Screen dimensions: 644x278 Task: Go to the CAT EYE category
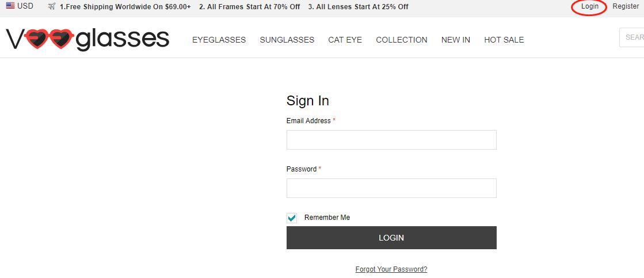click(x=345, y=40)
